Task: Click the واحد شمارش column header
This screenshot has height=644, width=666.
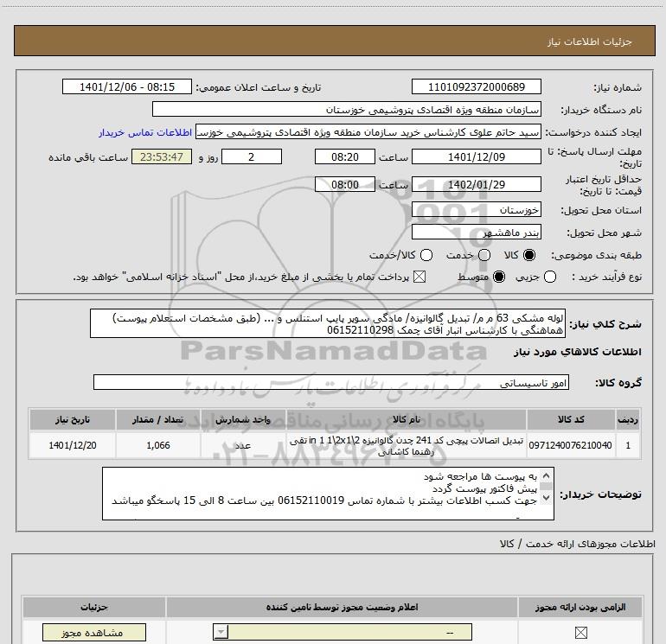Action: (x=242, y=420)
